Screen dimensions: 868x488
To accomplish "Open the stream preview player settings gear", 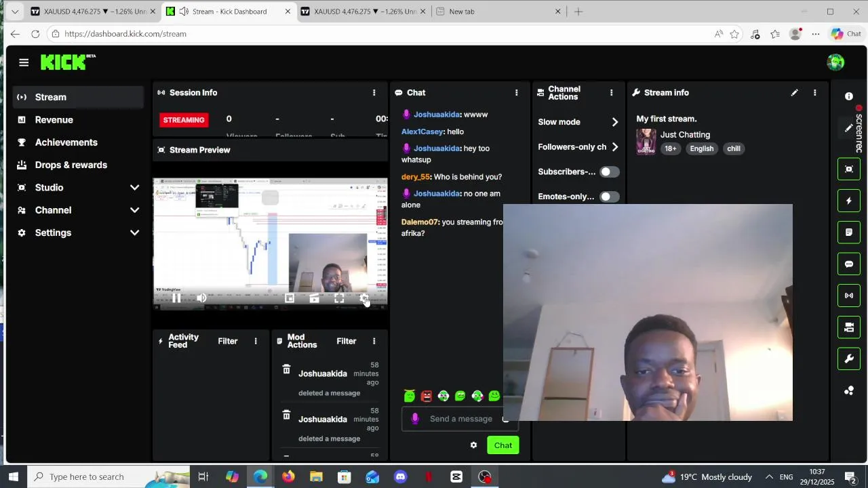I will coord(364,298).
